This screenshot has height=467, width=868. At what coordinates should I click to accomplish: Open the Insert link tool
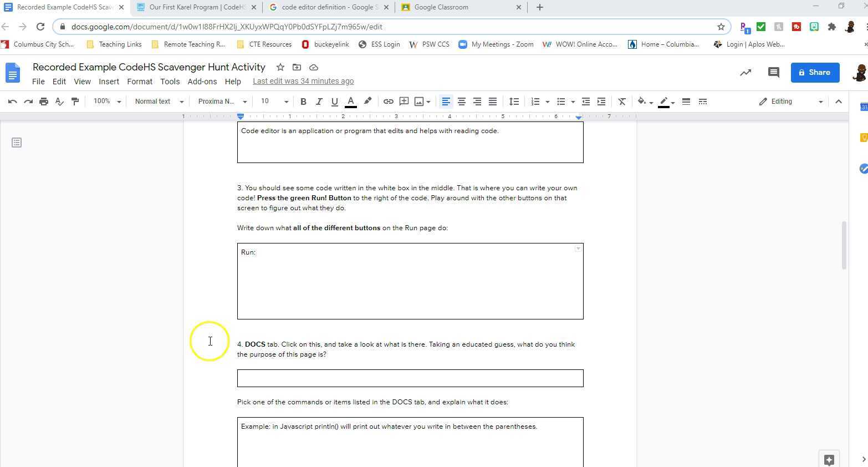tap(388, 101)
